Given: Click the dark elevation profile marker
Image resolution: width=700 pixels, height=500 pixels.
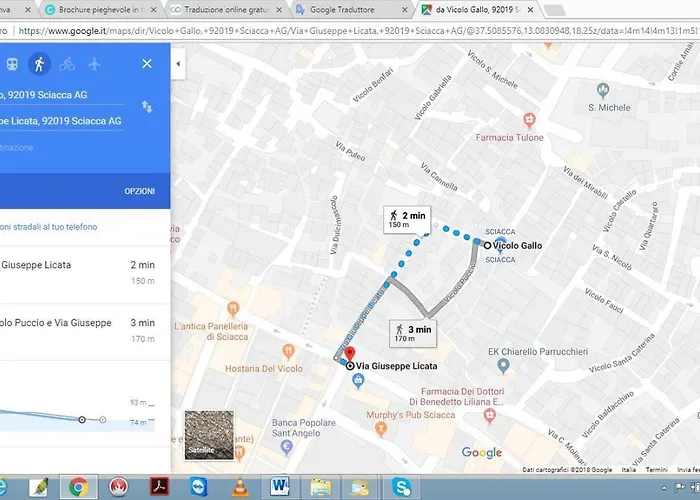Looking at the screenshot, I should point(82,420).
